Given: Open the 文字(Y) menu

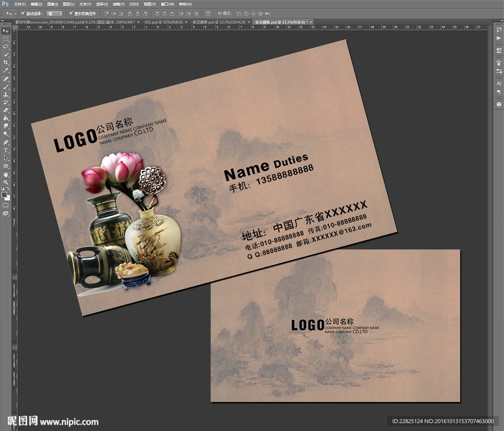Looking at the screenshot, I should coord(85,4).
